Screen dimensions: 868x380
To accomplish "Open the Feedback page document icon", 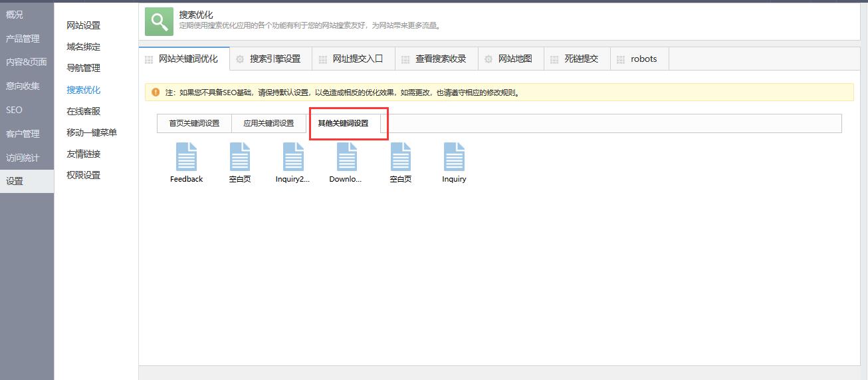I will pyautogui.click(x=186, y=157).
